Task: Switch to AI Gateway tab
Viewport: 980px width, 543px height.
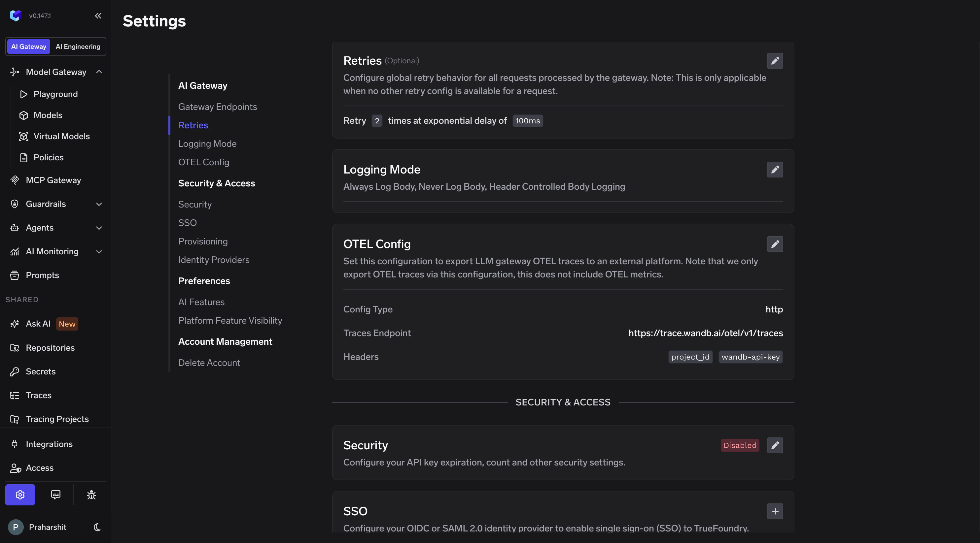Action: tap(28, 47)
